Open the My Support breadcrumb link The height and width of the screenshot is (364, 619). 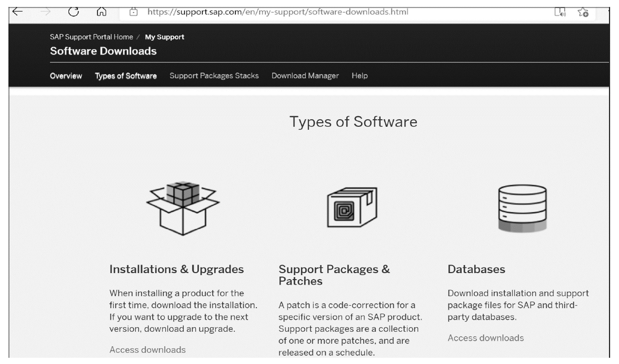pos(164,37)
